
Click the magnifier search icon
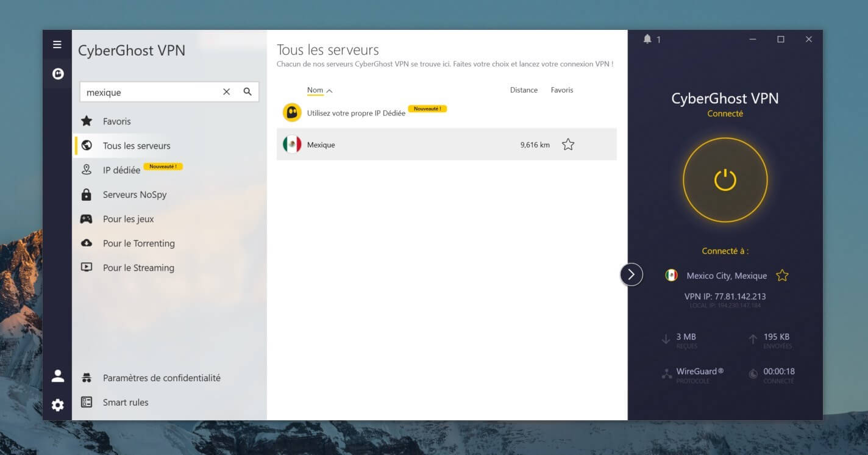[247, 91]
